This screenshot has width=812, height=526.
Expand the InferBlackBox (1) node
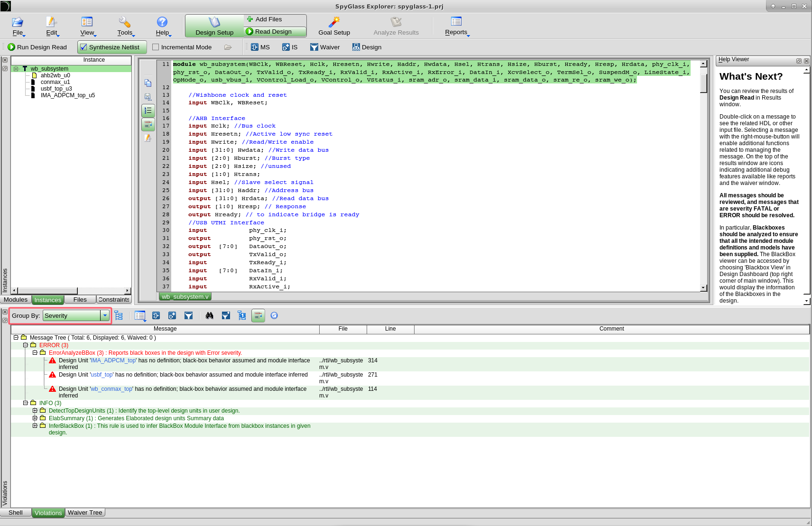[x=35, y=426]
